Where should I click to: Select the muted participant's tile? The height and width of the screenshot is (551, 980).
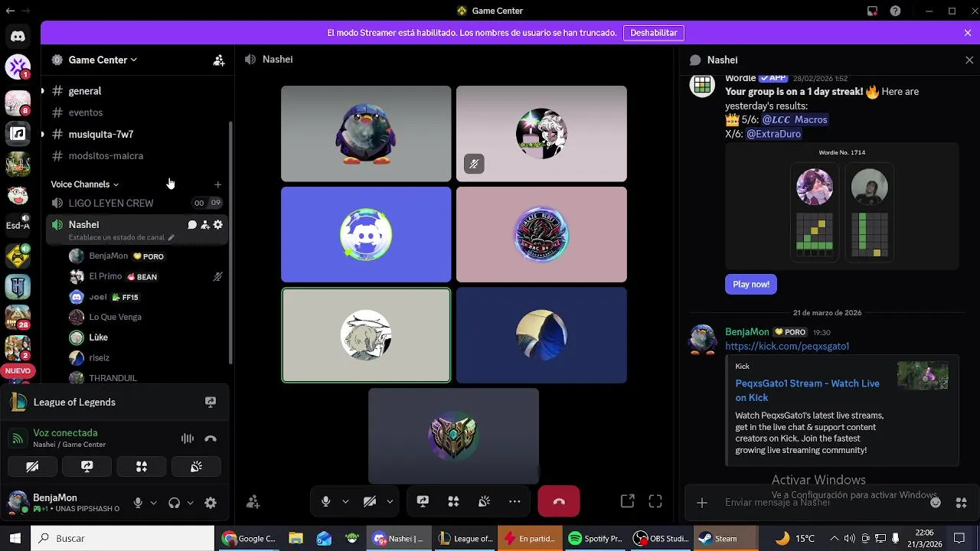[x=541, y=134]
